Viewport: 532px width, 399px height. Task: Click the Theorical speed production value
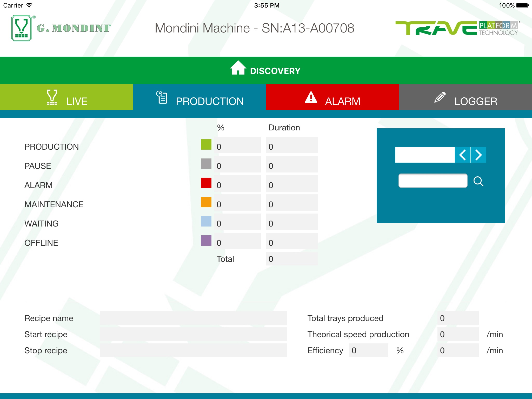(458, 334)
